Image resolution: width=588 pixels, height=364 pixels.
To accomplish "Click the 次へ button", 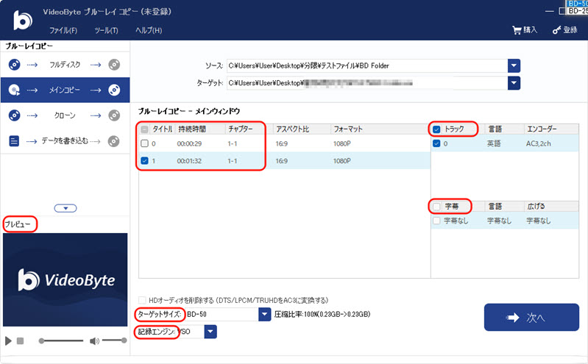I will point(531,317).
